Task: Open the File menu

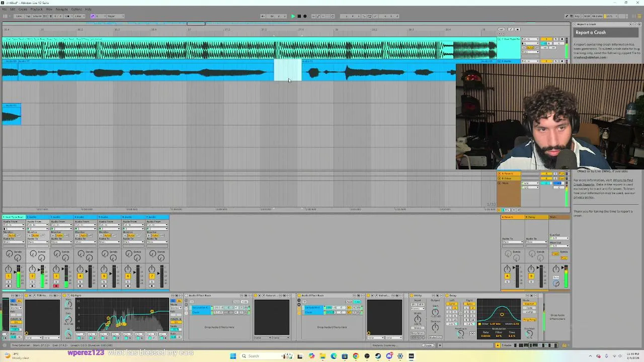Action: pyautogui.click(x=5, y=9)
